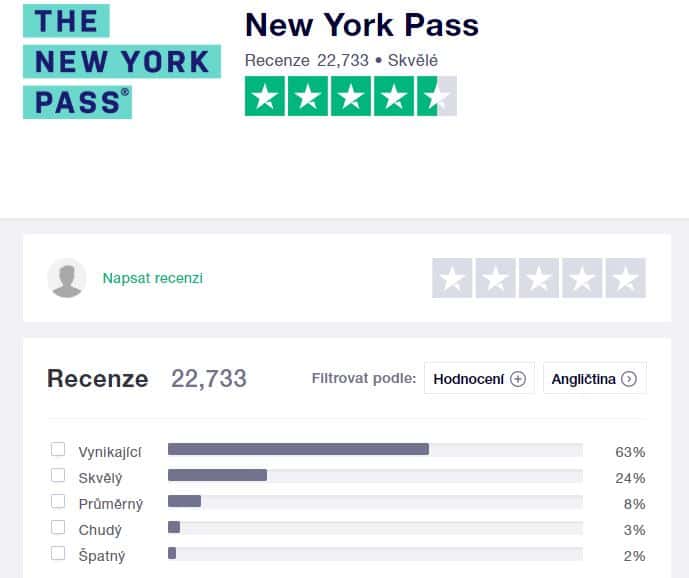This screenshot has width=689, height=578.
Task: Select the first star in review rating
Action: pyautogui.click(x=452, y=278)
